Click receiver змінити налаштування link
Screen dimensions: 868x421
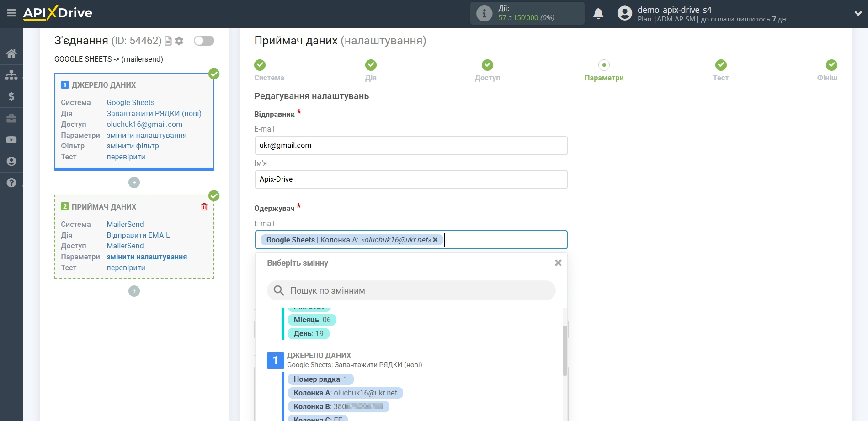click(147, 257)
